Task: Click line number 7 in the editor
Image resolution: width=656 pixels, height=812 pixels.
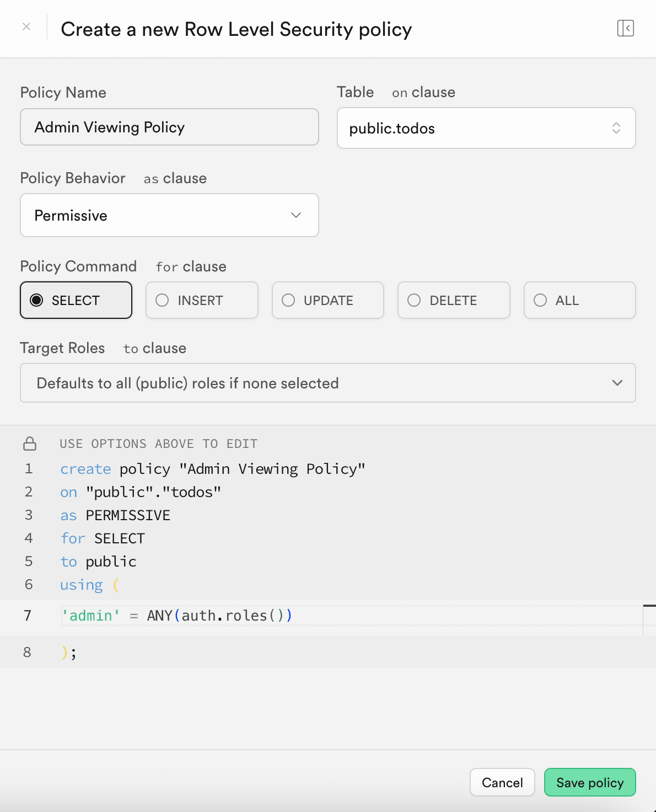Action: coord(28,615)
